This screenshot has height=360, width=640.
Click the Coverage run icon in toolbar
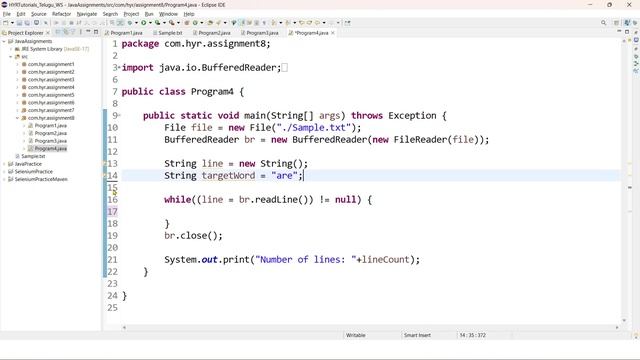pos(157,23)
